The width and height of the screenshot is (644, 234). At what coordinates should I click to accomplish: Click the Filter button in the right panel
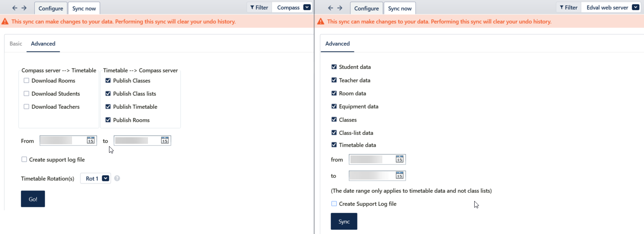click(x=569, y=7)
